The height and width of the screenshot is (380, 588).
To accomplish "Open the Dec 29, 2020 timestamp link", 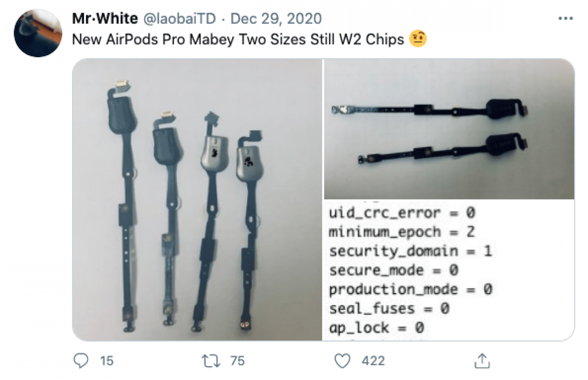I will tap(276, 19).
